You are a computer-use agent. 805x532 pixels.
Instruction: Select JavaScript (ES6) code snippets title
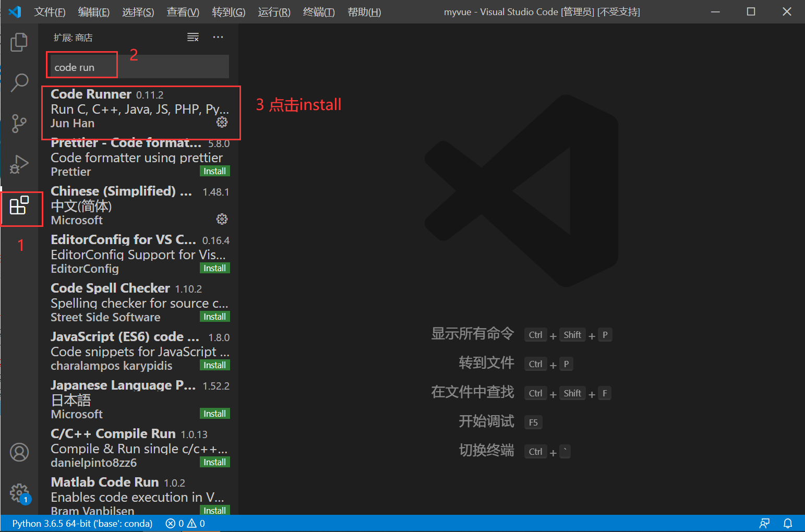click(x=125, y=336)
